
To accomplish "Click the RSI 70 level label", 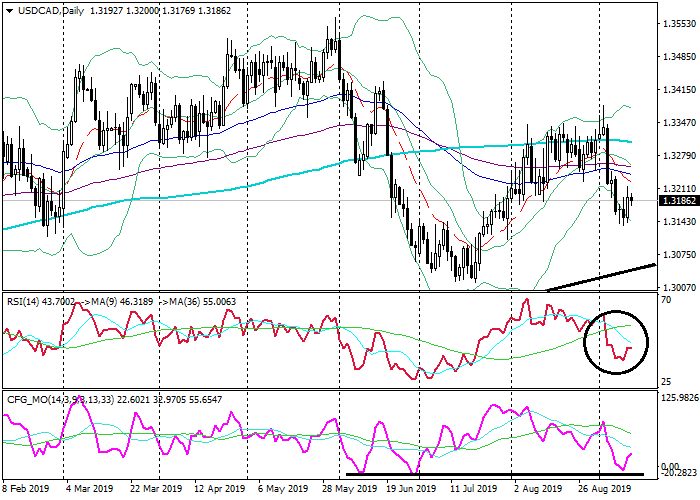I will [x=665, y=300].
